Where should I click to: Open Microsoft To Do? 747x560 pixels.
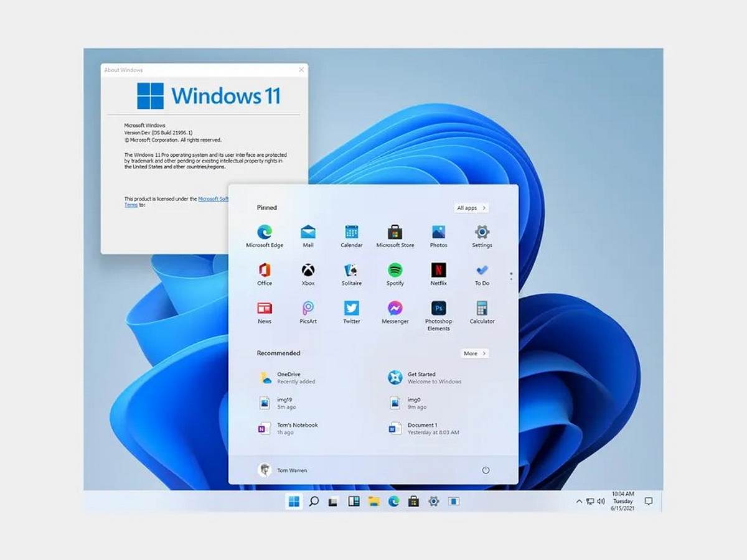click(482, 271)
